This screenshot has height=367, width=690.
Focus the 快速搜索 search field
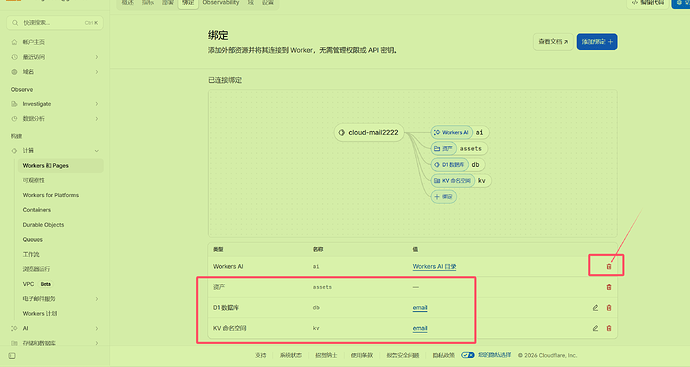pos(55,22)
